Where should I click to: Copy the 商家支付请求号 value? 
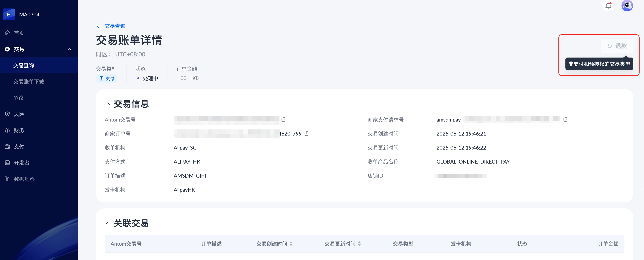click(x=565, y=119)
